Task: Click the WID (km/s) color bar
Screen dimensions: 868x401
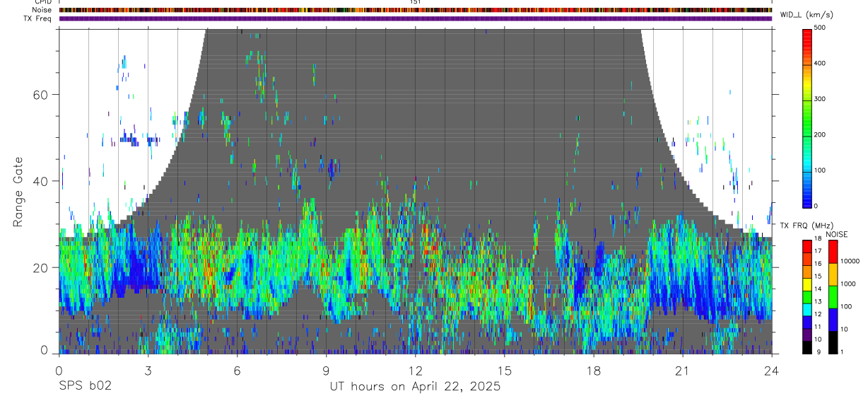Action: pyautogui.click(x=807, y=117)
